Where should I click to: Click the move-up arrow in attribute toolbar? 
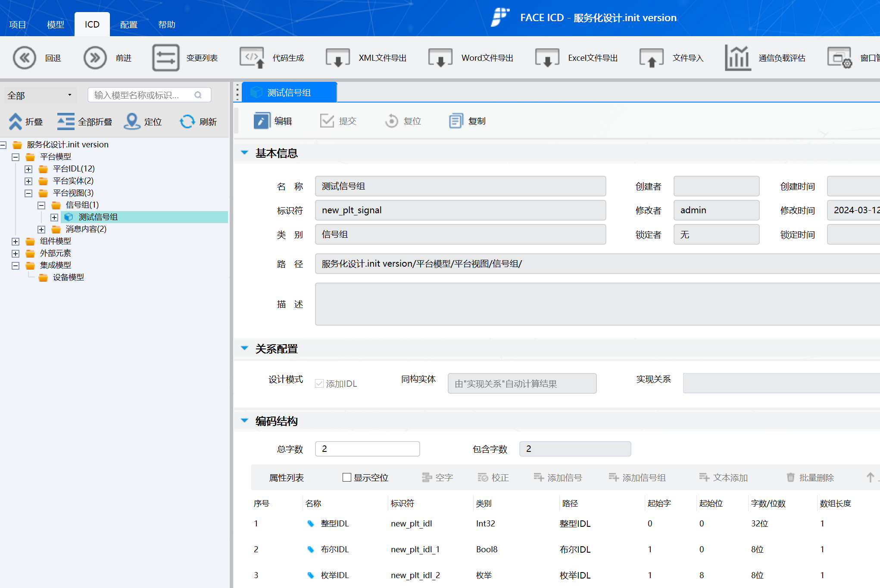point(870,477)
